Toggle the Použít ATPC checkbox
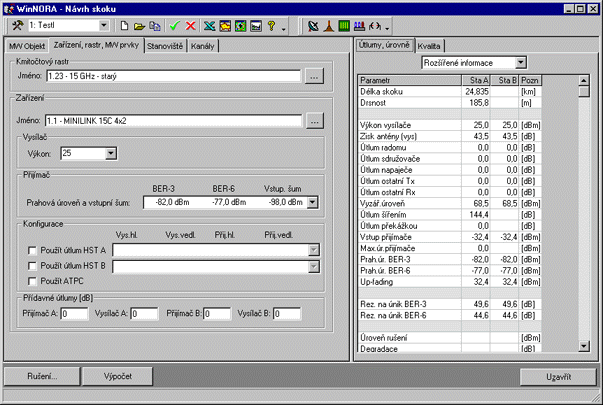 click(x=33, y=282)
